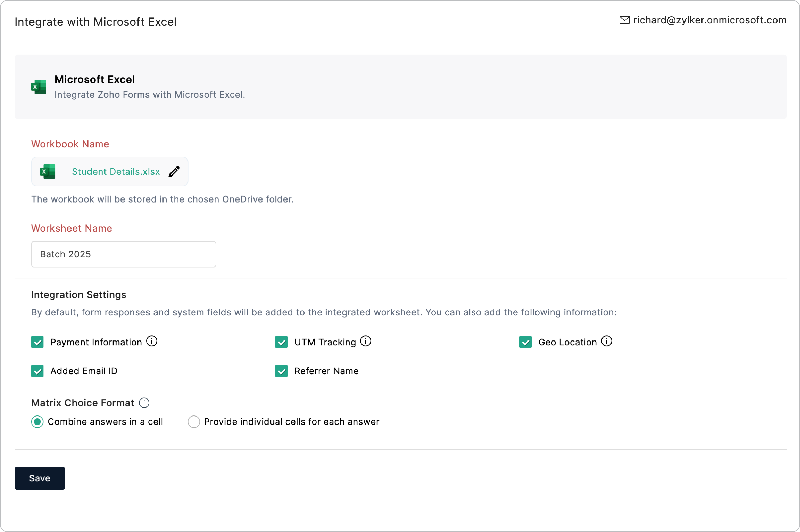800x532 pixels.
Task: Disable UTM Tracking
Action: pyautogui.click(x=282, y=342)
